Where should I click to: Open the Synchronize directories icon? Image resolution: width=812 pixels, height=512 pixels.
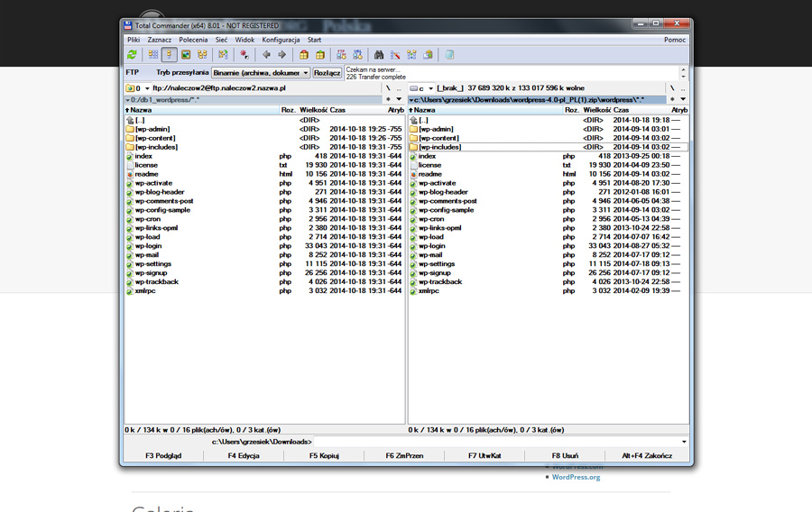click(x=411, y=55)
